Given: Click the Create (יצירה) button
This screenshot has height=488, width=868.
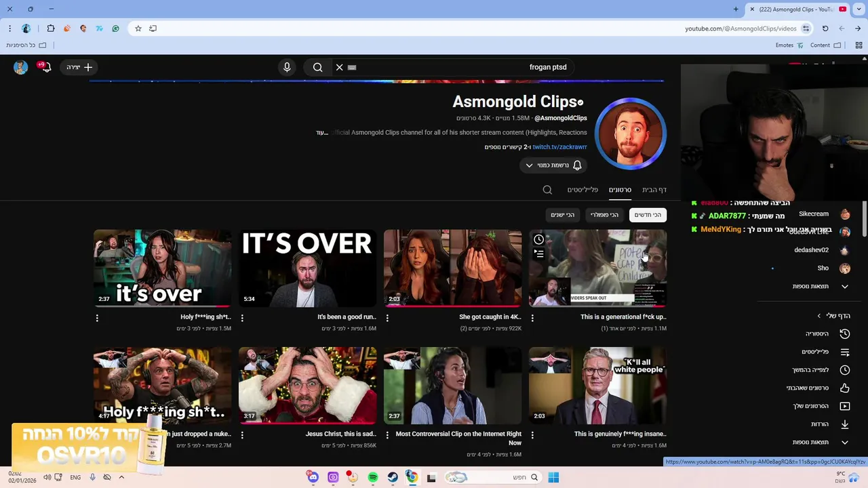Looking at the screenshot, I should click(x=79, y=67).
